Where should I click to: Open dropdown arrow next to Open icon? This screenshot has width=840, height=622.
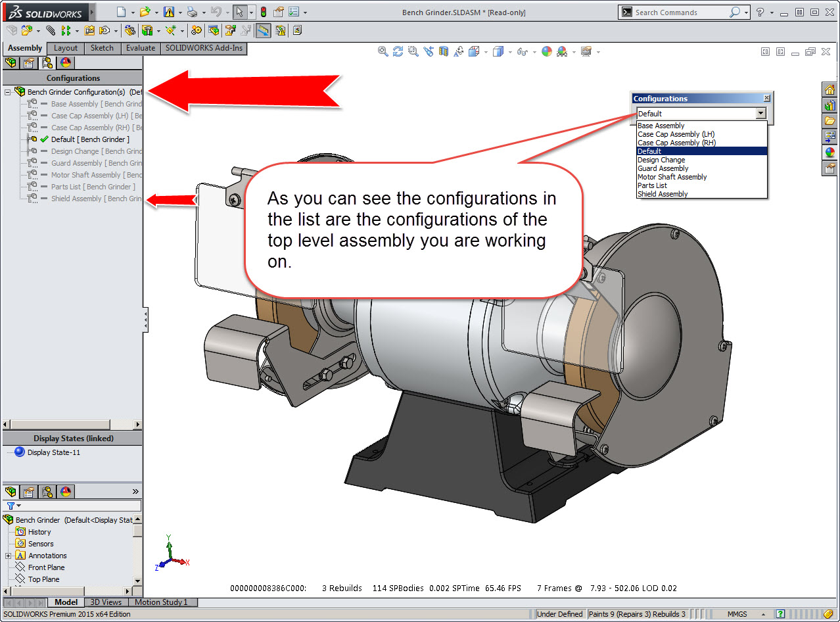(x=156, y=12)
